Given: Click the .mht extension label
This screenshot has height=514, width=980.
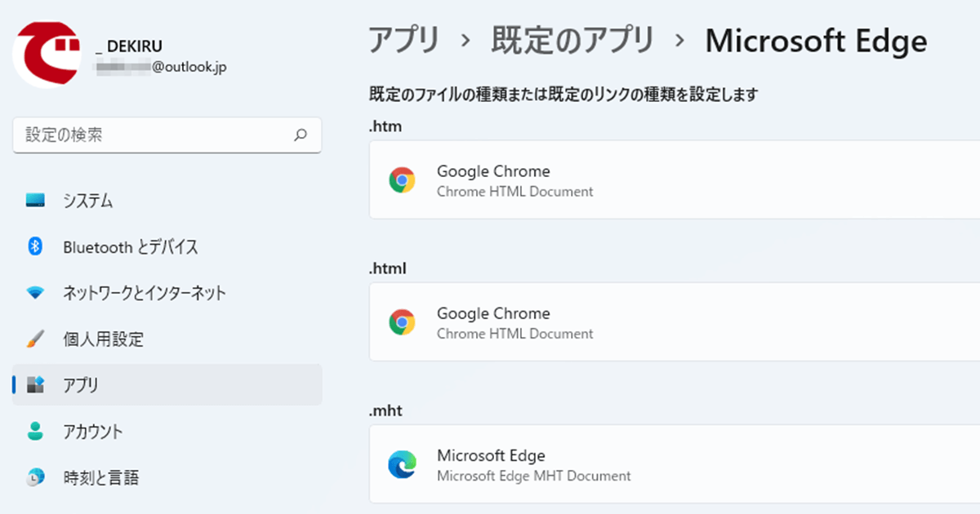Looking at the screenshot, I should [x=385, y=410].
